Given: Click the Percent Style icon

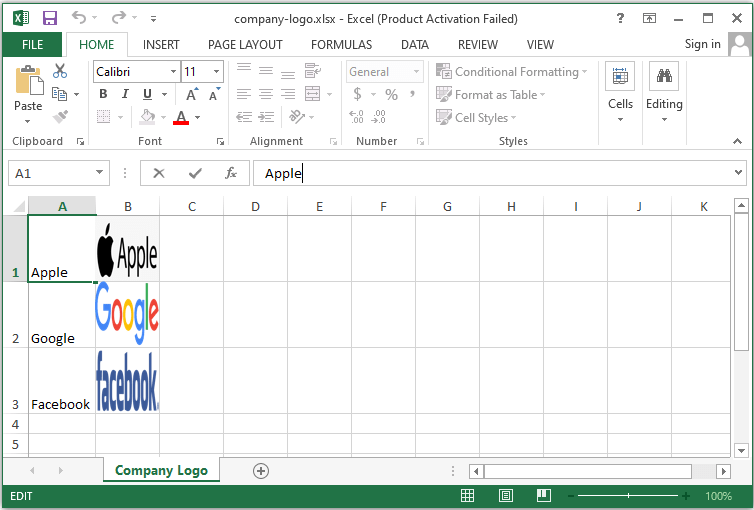Looking at the screenshot, I should (391, 94).
